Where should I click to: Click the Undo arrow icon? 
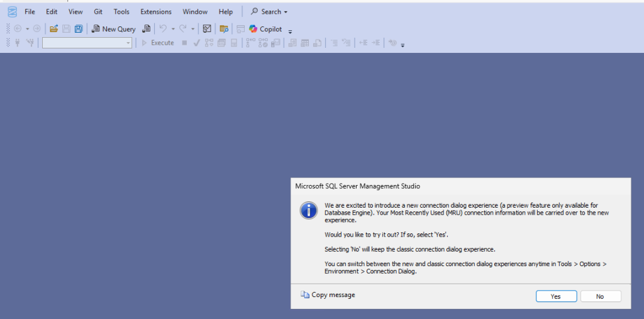pyautogui.click(x=163, y=29)
